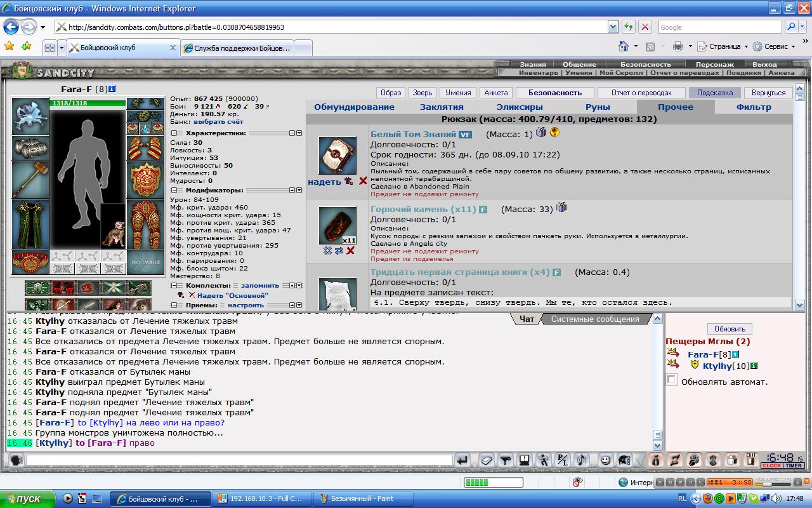Click the настроить link in Приемы
Screen dimensions: 812x508
[246, 305]
